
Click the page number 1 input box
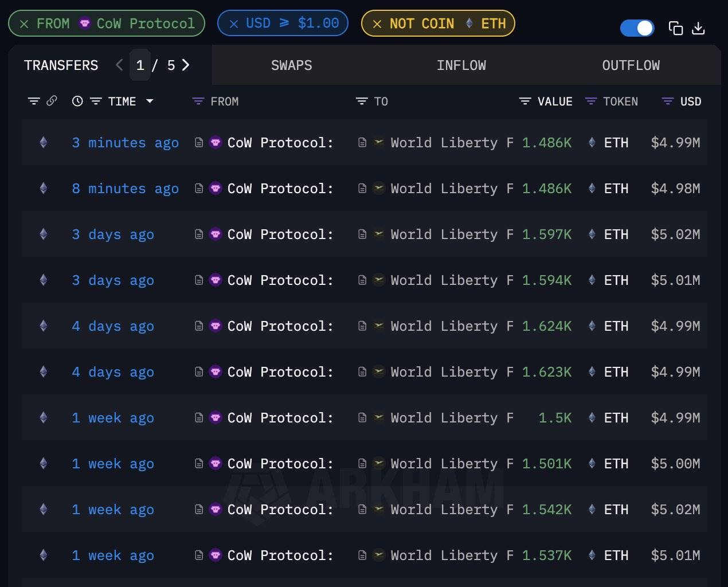(140, 65)
